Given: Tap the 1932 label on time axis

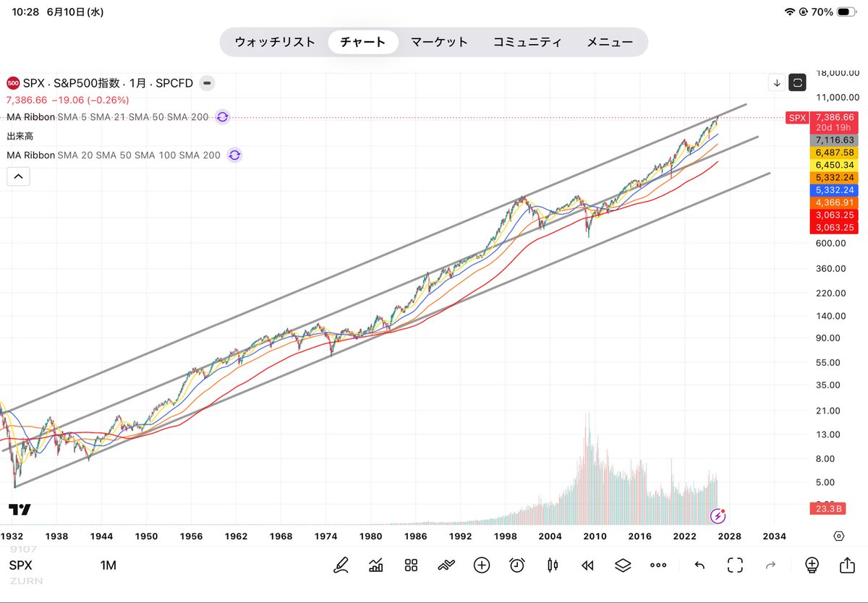Looking at the screenshot, I should coord(12,536).
